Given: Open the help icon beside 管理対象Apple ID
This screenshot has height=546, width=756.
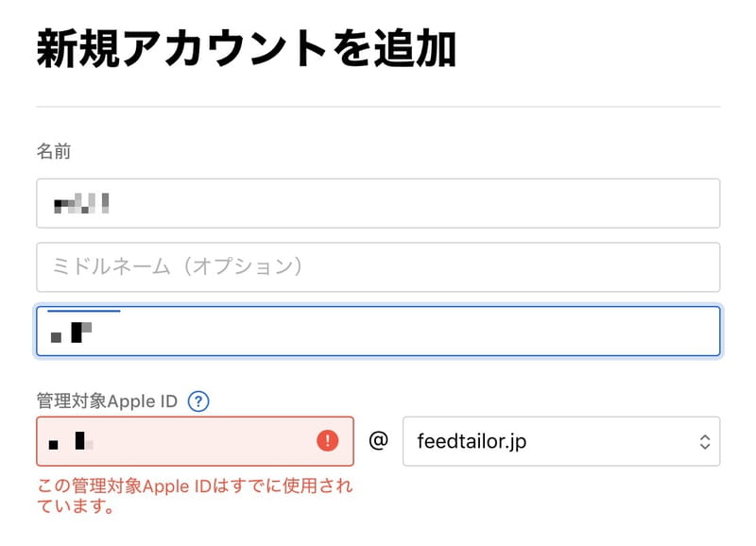Looking at the screenshot, I should 198,401.
